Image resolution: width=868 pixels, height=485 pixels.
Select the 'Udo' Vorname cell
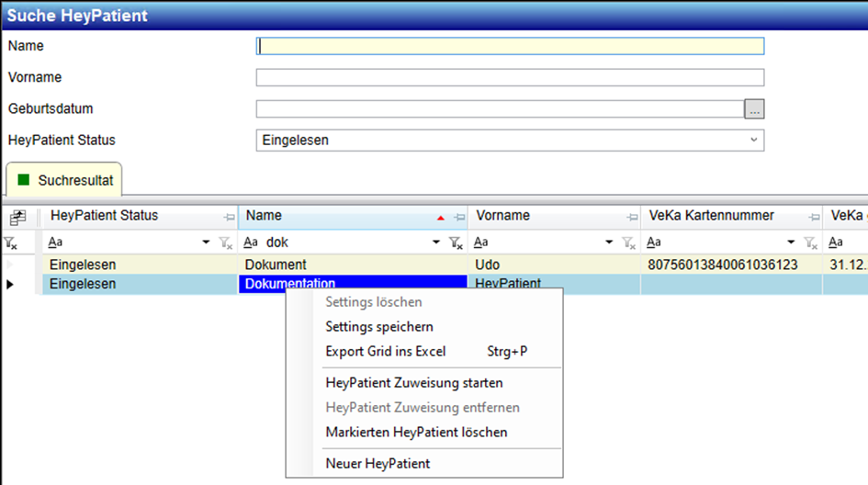(554, 265)
